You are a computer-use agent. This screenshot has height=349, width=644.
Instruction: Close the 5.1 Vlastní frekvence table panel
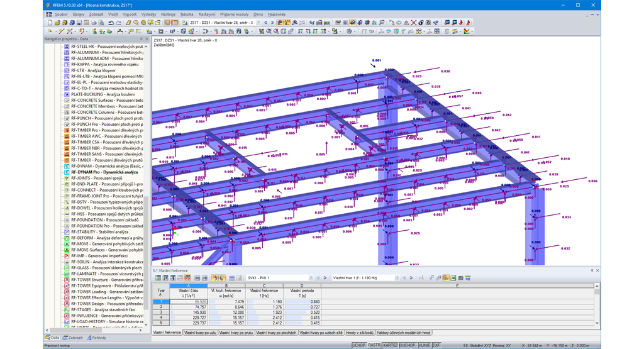pos(597,270)
